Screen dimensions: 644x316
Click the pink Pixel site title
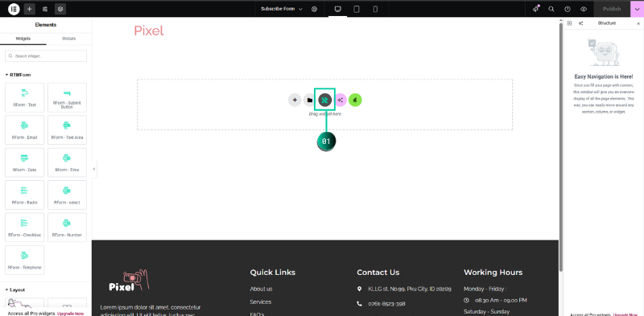tap(149, 31)
